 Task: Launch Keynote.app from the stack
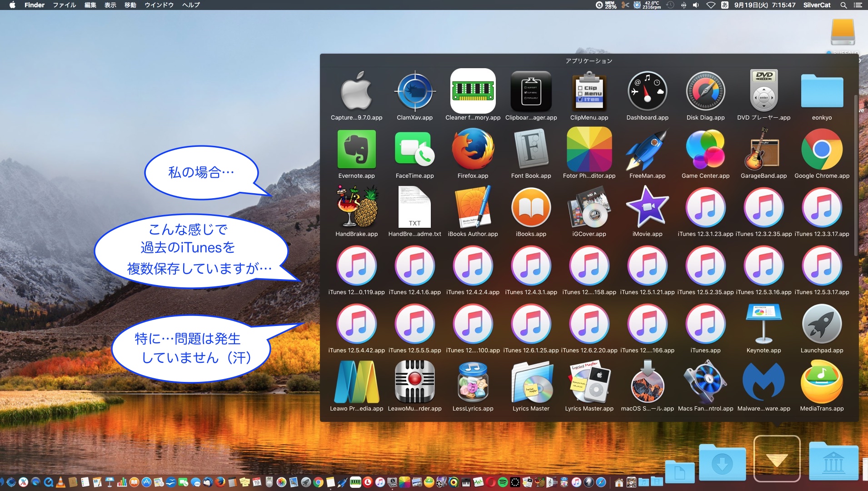pos(763,324)
